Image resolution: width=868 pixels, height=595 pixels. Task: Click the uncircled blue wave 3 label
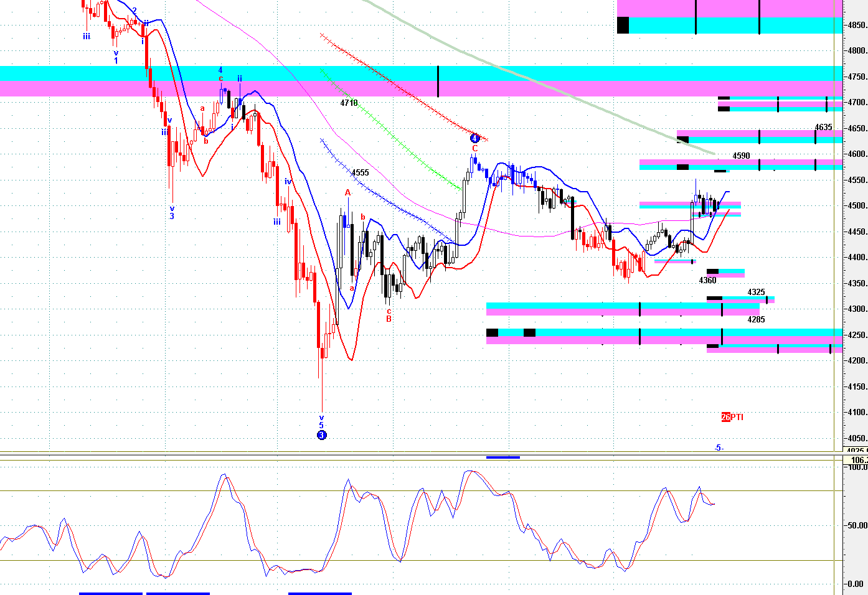coord(172,216)
